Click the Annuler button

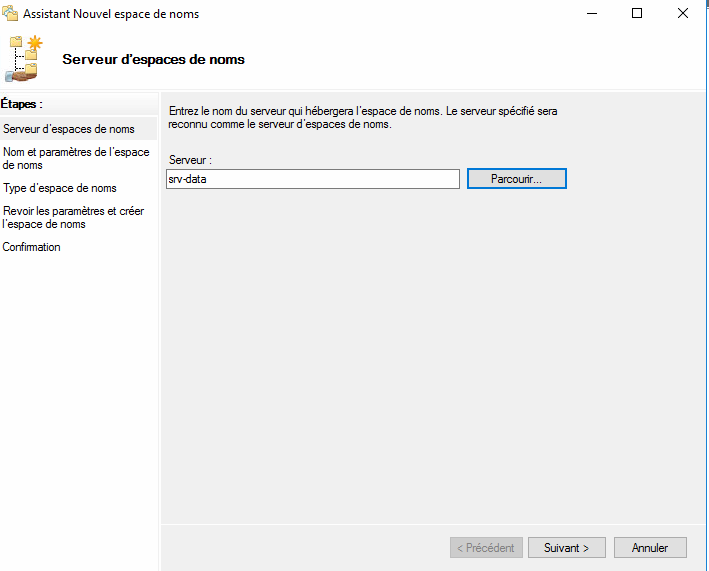[x=650, y=547]
